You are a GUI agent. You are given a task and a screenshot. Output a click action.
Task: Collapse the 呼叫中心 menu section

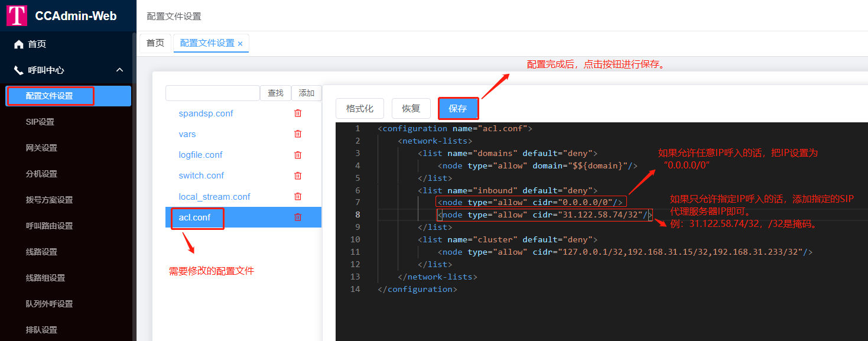(119, 70)
